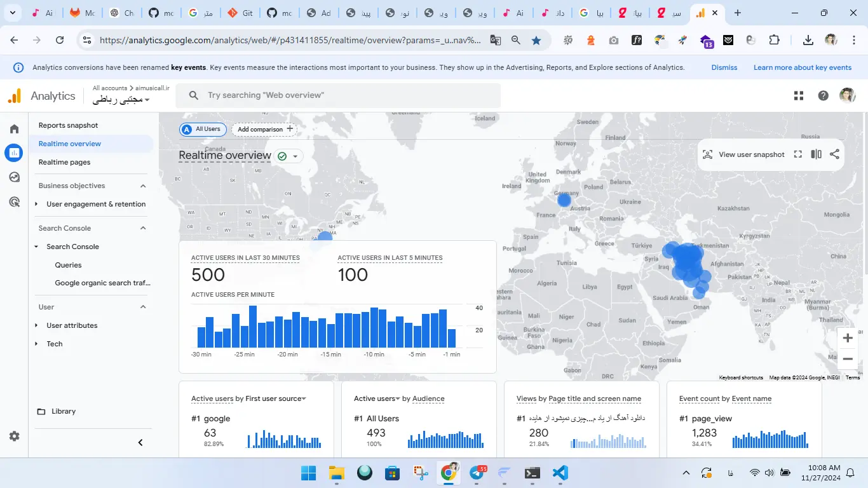Open the Windows Start menu
The height and width of the screenshot is (488, 868).
308,473
